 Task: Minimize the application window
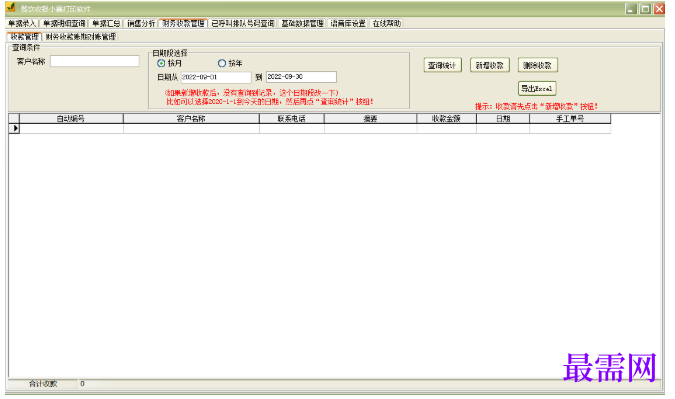tap(631, 9)
